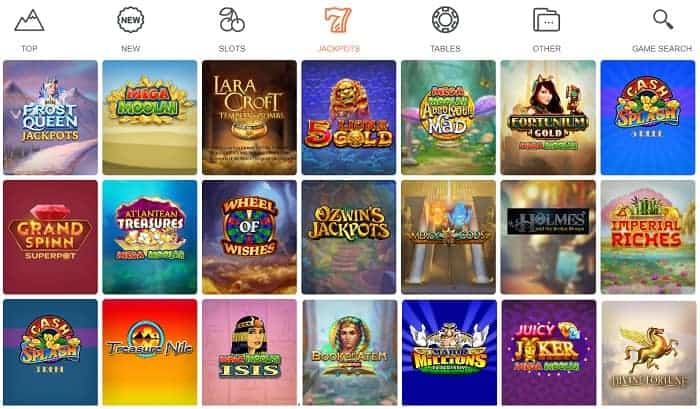Open Frost Queen Jackpots game
The height and width of the screenshot is (409, 700).
pyautogui.click(x=50, y=117)
